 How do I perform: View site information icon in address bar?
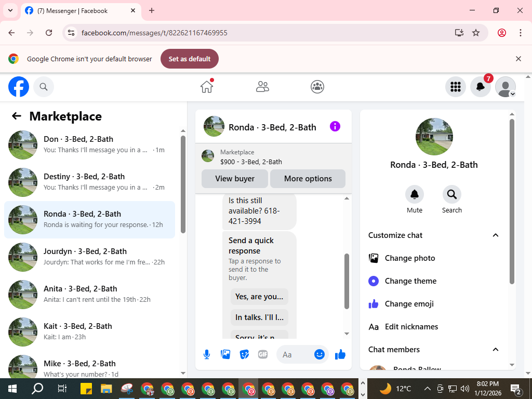pyautogui.click(x=71, y=33)
